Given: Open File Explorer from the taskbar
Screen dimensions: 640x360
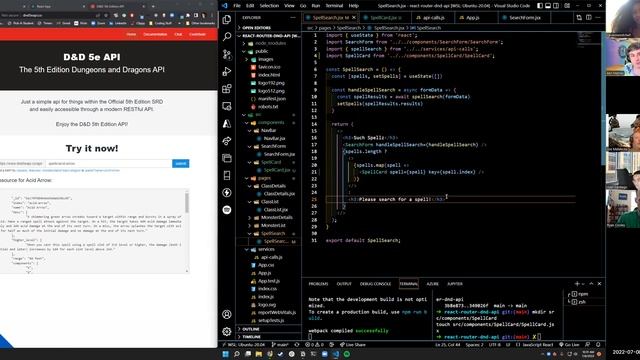Looking at the screenshot, I should click(259, 354).
